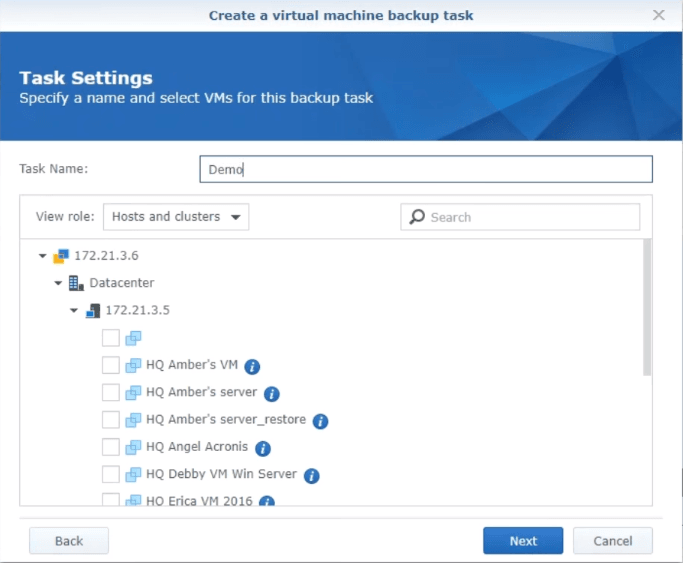Viewport: 683px width, 563px height.
Task: Click the Datacenter building icon
Action: [76, 283]
